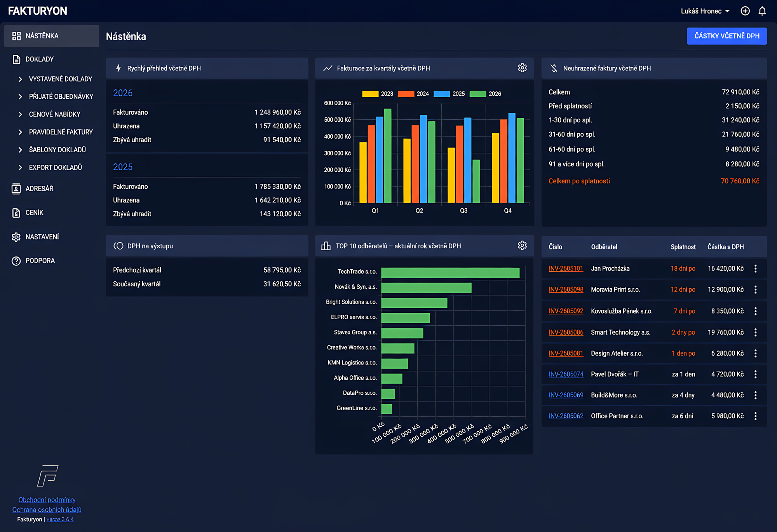Click the Částky včetně DPH button
The height and width of the screenshot is (532, 777).
[x=726, y=36]
